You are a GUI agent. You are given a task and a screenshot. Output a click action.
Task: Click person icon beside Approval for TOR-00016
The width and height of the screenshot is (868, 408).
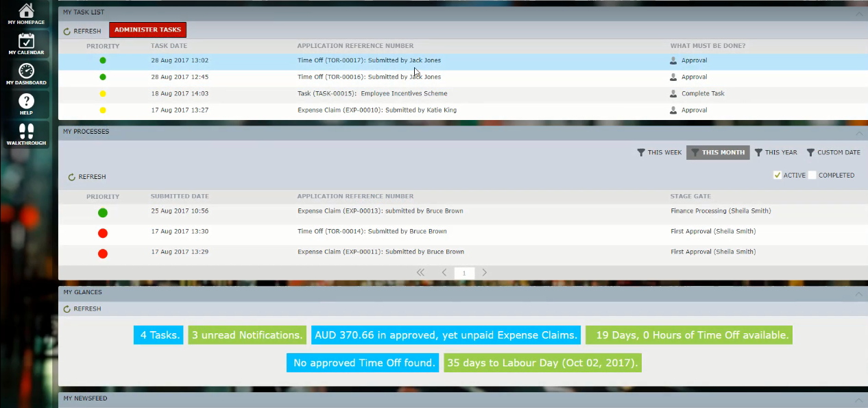(673, 77)
